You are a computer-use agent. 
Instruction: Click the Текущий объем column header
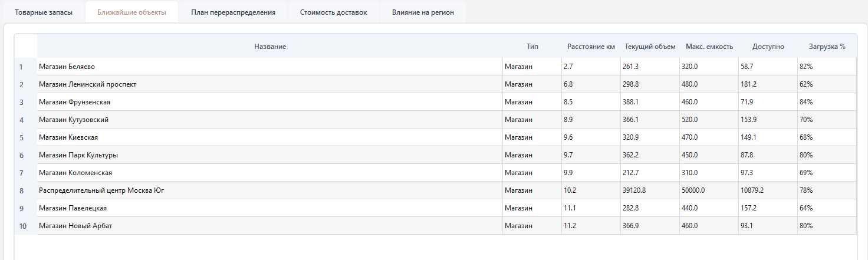coord(650,47)
